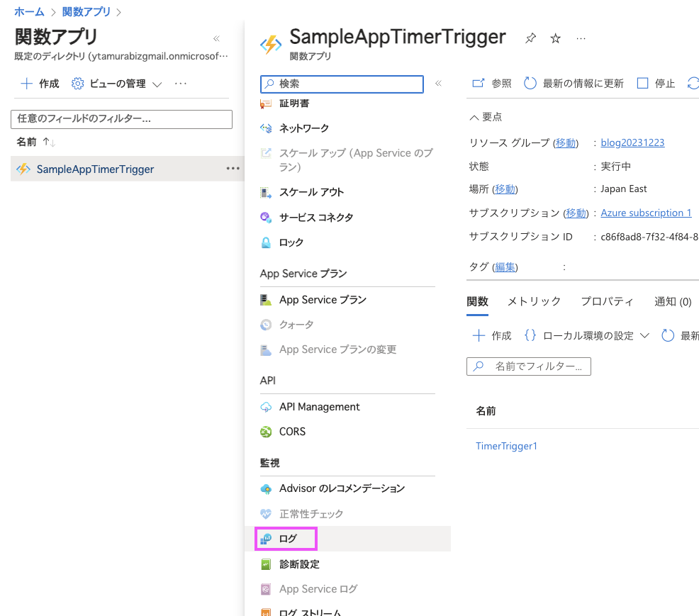This screenshot has height=616, width=699.
Task: Open スケール アウト
Action: (x=312, y=192)
